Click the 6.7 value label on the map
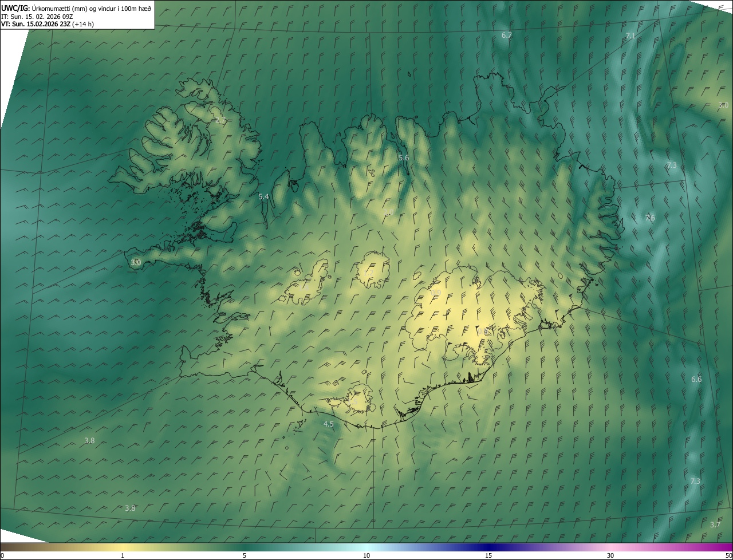733x560 pixels. pyautogui.click(x=507, y=35)
